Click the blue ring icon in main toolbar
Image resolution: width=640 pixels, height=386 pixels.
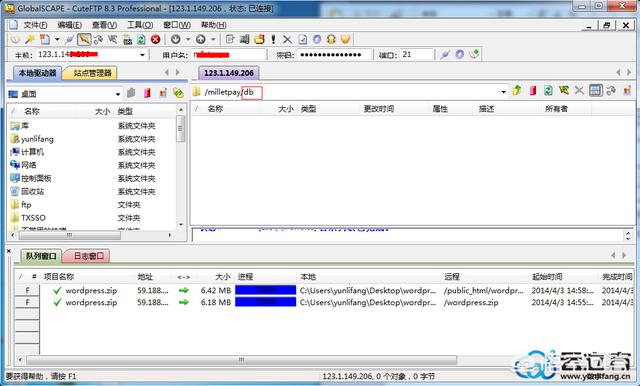tap(317, 40)
